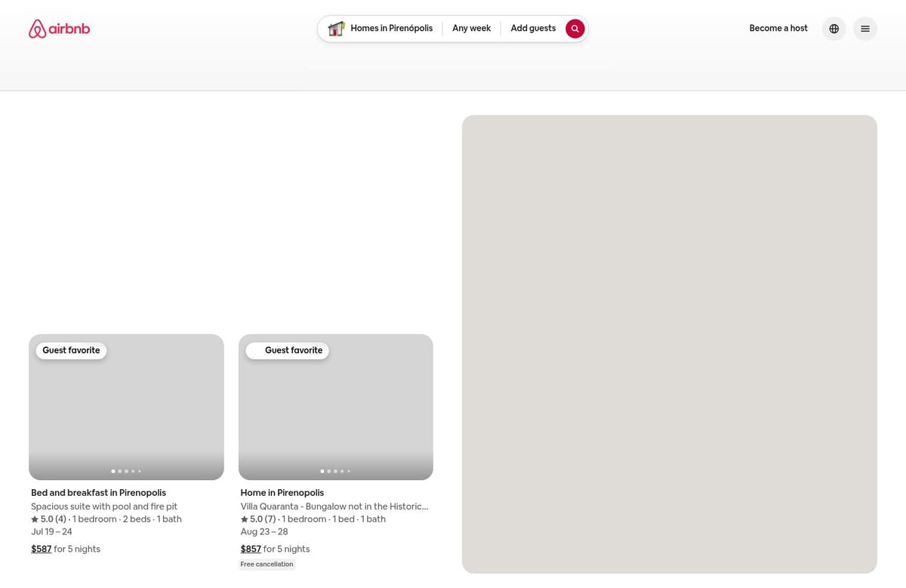Click the $857 for 5 nights price
This screenshot has width=906, height=588.
coord(275,550)
